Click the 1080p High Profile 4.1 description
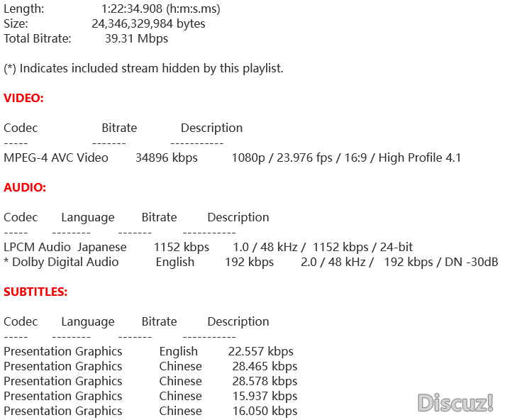The image size is (505, 420). (346, 157)
